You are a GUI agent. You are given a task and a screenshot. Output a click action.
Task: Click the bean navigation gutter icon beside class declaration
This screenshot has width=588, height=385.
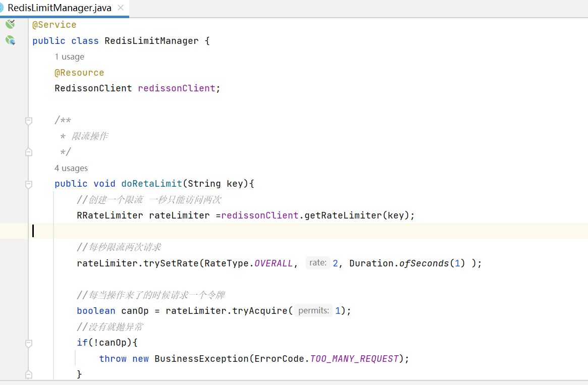pyautogui.click(x=10, y=40)
